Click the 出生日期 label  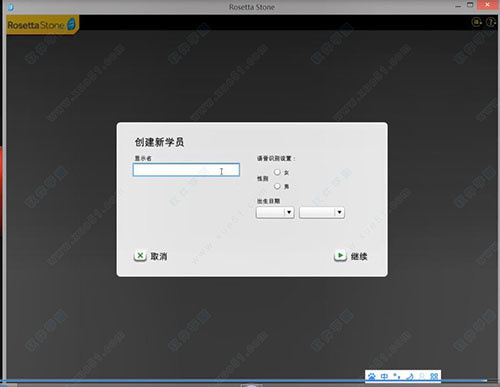(268, 201)
